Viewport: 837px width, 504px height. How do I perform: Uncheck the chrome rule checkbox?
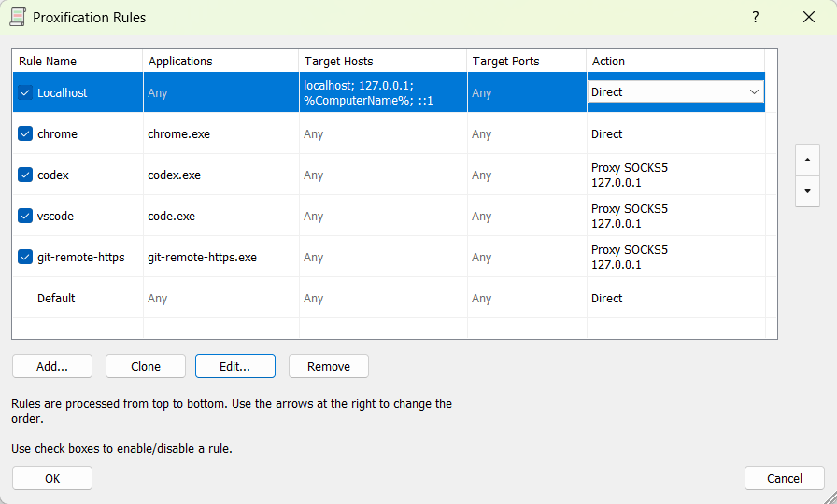(25, 133)
